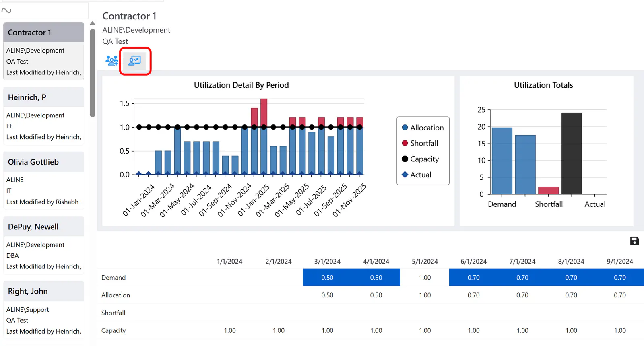Select the Contractor 1 resource card
Image resolution: width=644 pixels, height=346 pixels.
(x=43, y=51)
